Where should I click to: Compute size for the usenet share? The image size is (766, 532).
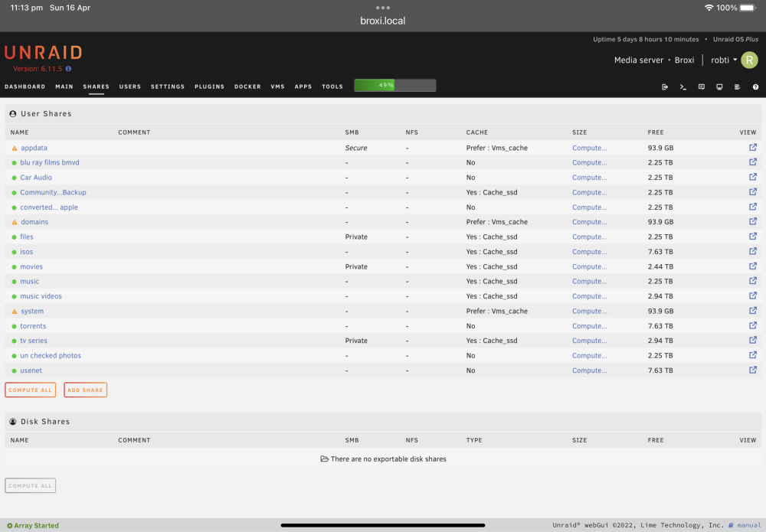pos(590,370)
